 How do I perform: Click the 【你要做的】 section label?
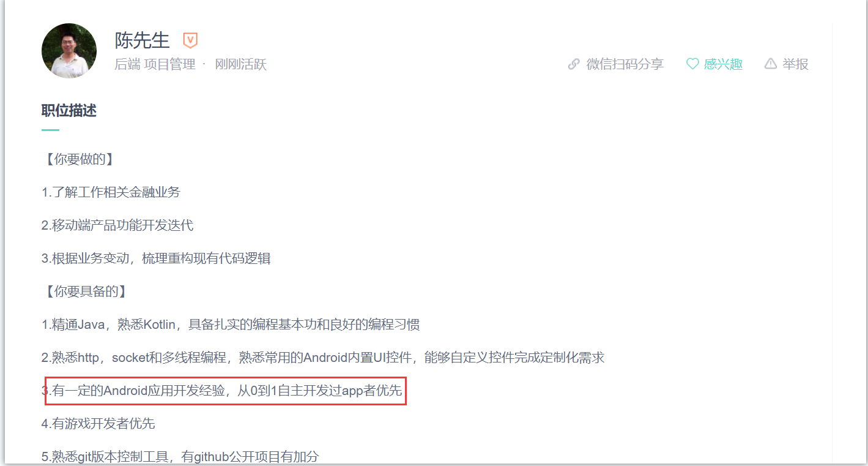[78, 159]
